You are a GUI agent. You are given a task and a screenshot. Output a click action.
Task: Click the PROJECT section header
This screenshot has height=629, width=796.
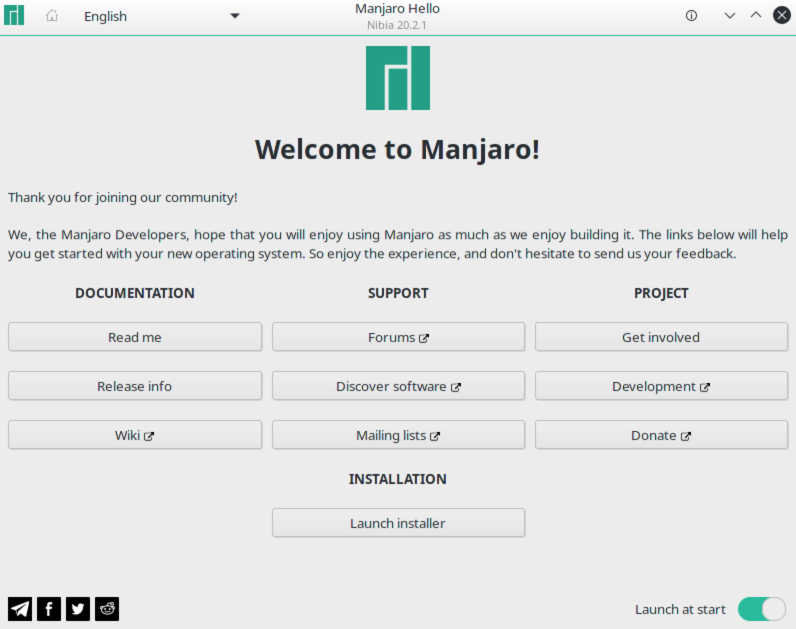tap(661, 293)
